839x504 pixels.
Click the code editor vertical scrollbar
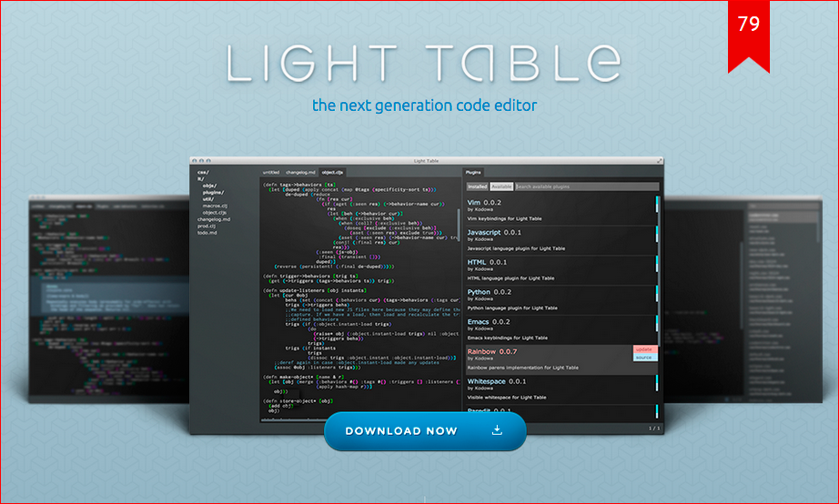pyautogui.click(x=459, y=226)
